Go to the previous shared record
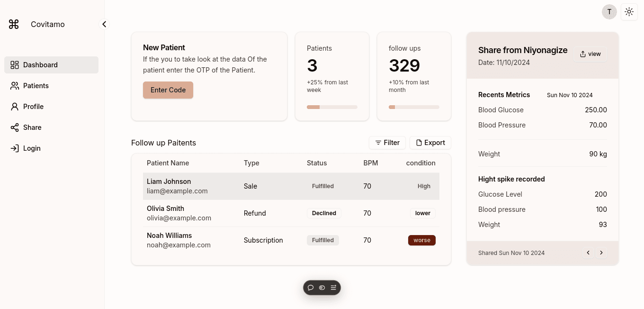Screen dimensions: 644x309 (x=588, y=253)
